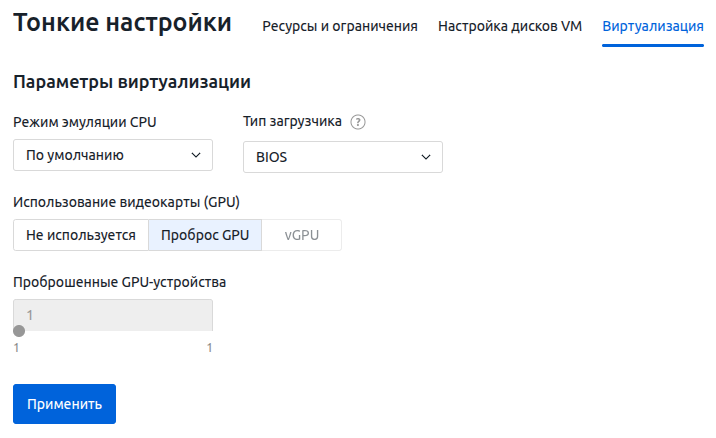The width and height of the screenshot is (716, 438).
Task: Open the Режим эмуляции CPU dropdown
Action: pos(113,155)
